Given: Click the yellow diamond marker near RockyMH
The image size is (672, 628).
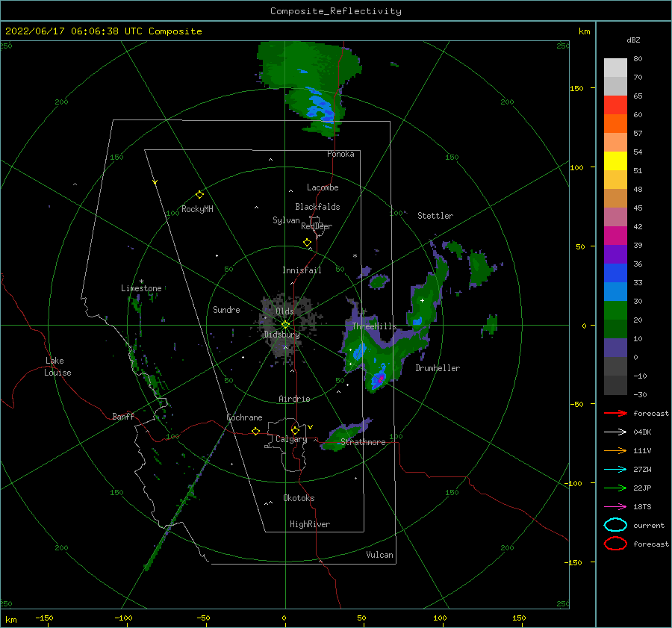Looking at the screenshot, I should click(199, 195).
